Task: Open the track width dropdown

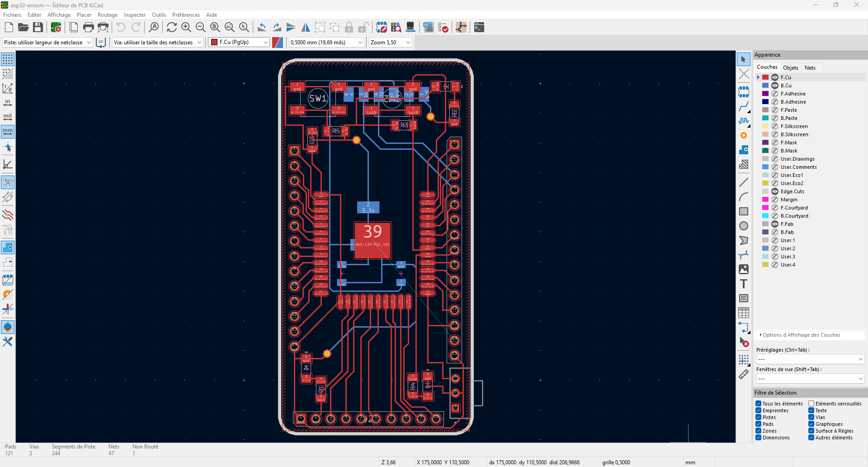Action: 47,43
